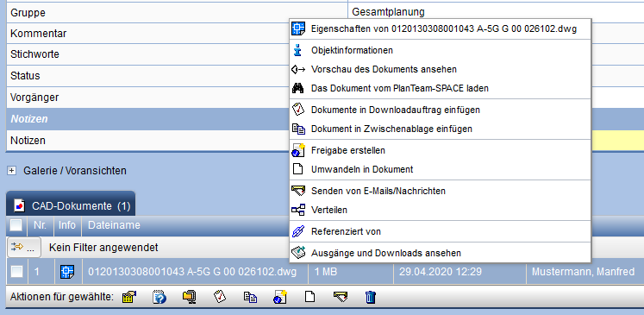Open file 012013030800​1043 A-5G G 00 026102.dwg in the table
644x315 pixels.
pos(192,272)
